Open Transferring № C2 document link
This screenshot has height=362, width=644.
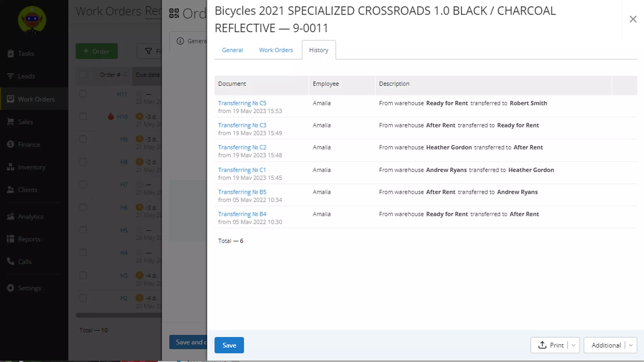[242, 147]
